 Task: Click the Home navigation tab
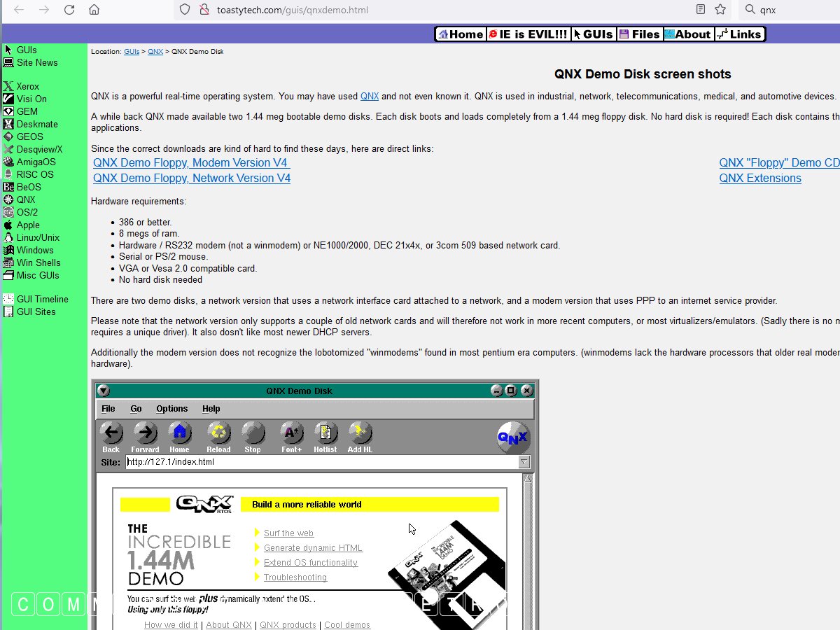pos(460,34)
